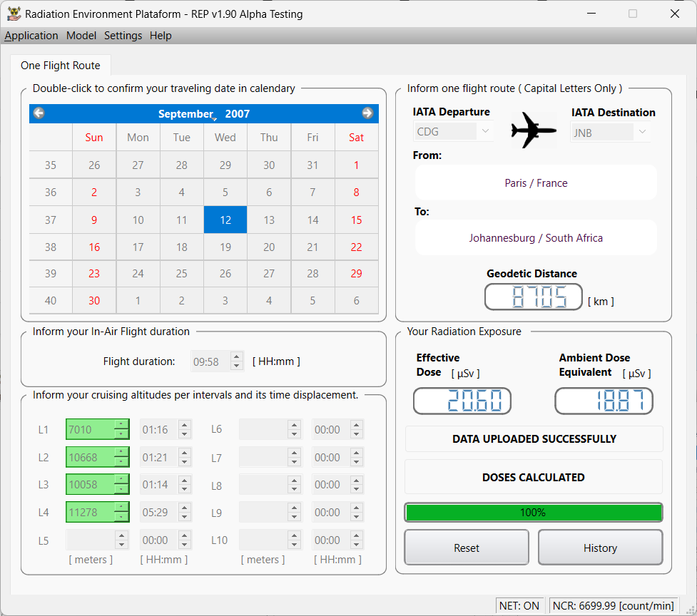Click the 100% green progress bar
This screenshot has height=616, width=697.
coord(533,513)
